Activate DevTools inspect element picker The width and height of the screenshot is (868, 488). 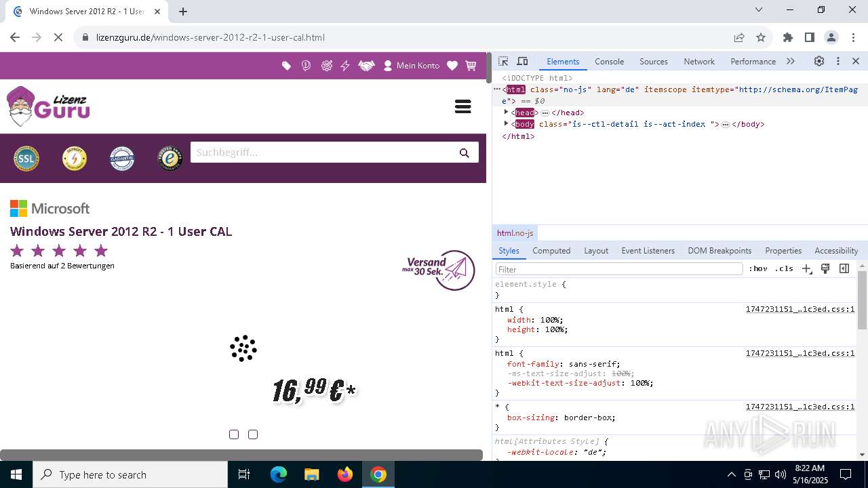pyautogui.click(x=503, y=61)
